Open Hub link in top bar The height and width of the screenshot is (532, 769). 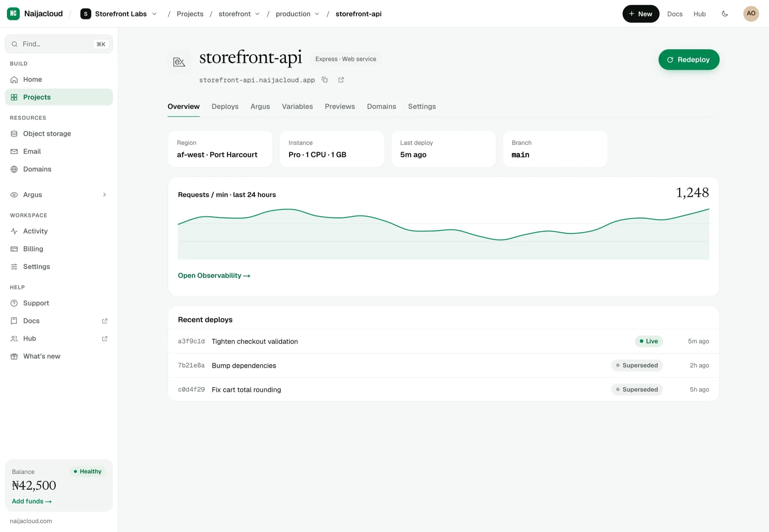(699, 14)
